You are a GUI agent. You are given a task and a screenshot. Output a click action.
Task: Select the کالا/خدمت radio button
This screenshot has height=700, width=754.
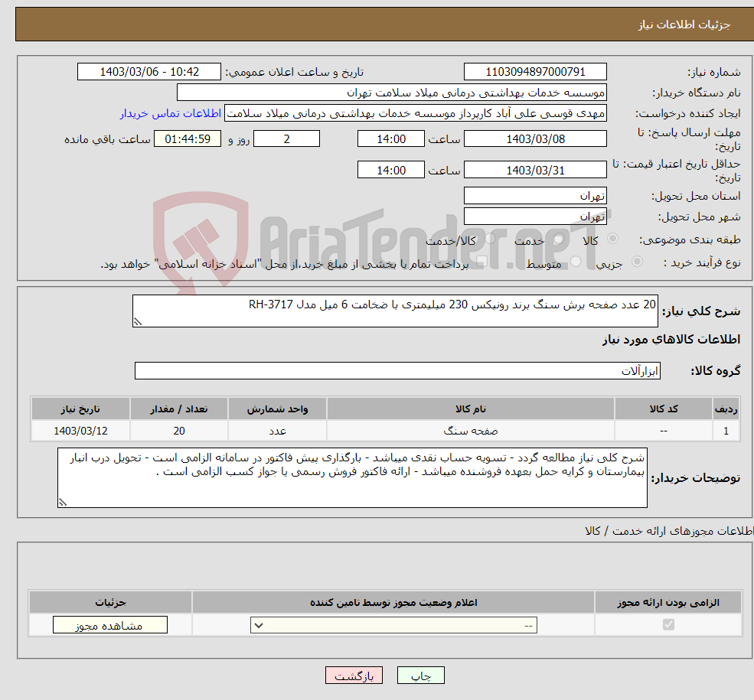tap(490, 238)
